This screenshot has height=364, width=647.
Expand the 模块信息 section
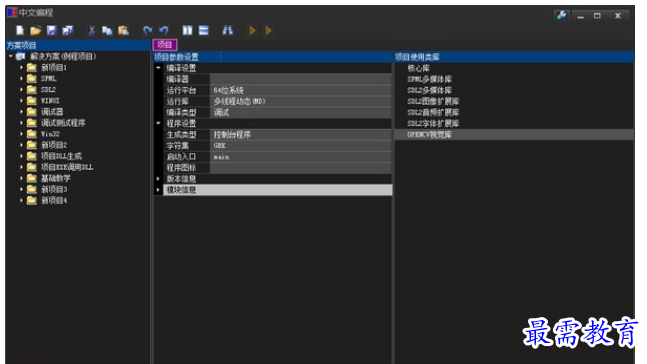(x=158, y=190)
